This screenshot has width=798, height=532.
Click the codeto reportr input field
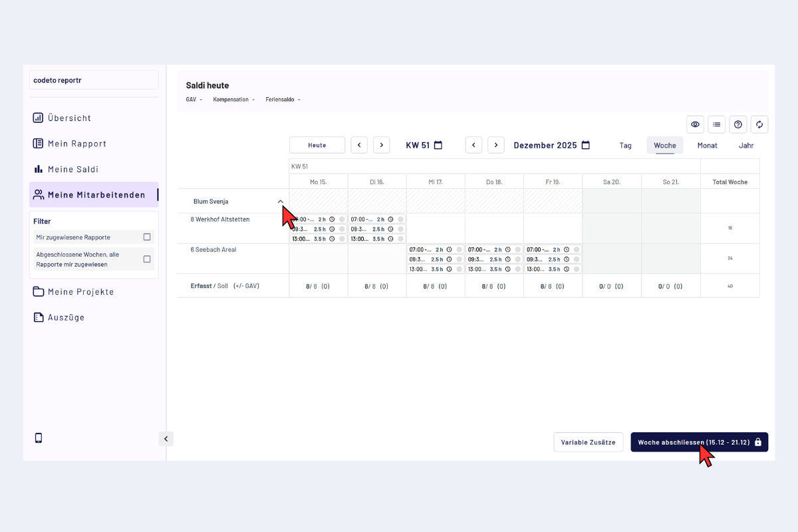click(x=94, y=80)
